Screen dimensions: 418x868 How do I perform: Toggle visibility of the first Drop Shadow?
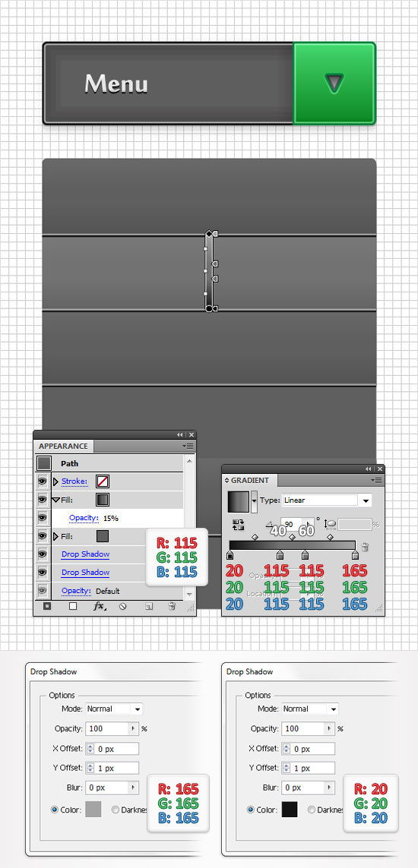pos(42,554)
